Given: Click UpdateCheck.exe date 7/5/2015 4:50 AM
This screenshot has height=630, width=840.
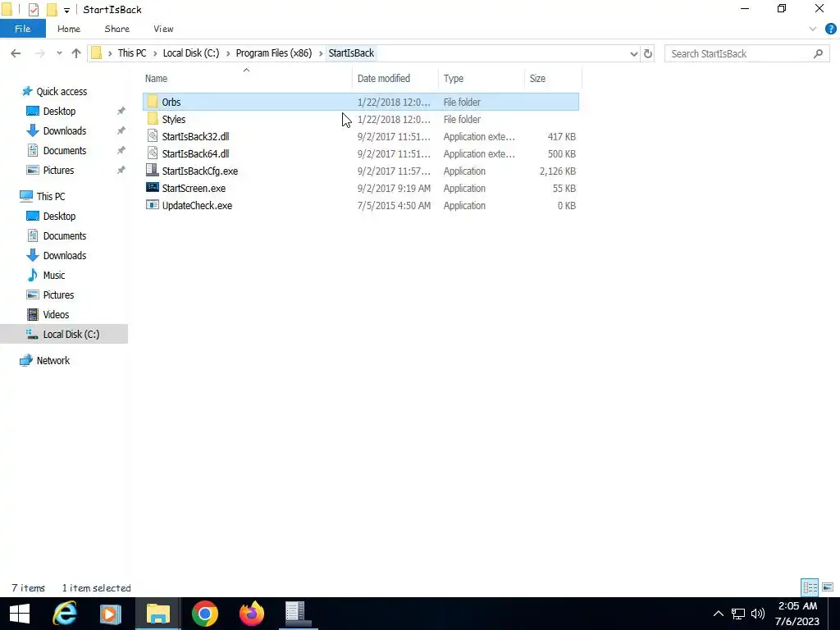Looking at the screenshot, I should 394,205.
